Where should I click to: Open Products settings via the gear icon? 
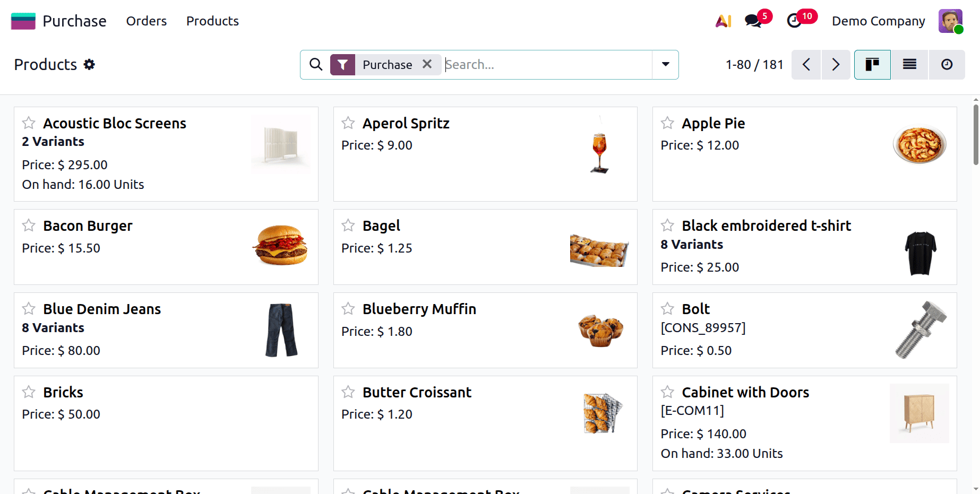[90, 64]
